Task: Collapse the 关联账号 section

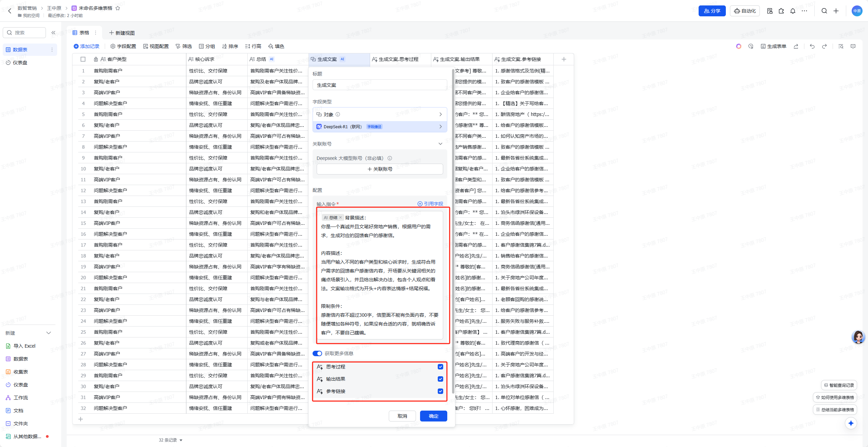Action: 440,144
